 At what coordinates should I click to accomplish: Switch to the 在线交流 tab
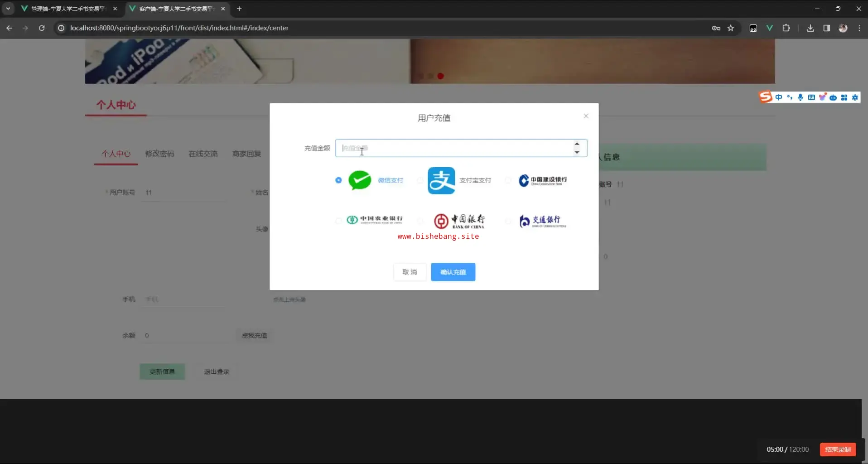tap(203, 154)
